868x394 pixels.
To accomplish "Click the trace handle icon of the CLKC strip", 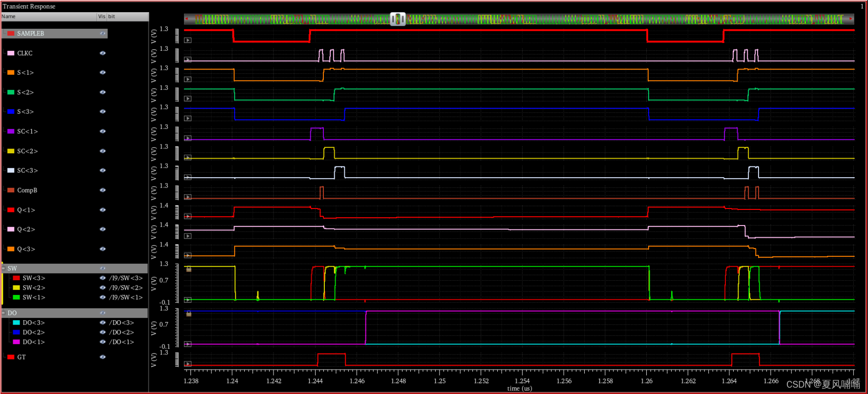I will pyautogui.click(x=188, y=60).
